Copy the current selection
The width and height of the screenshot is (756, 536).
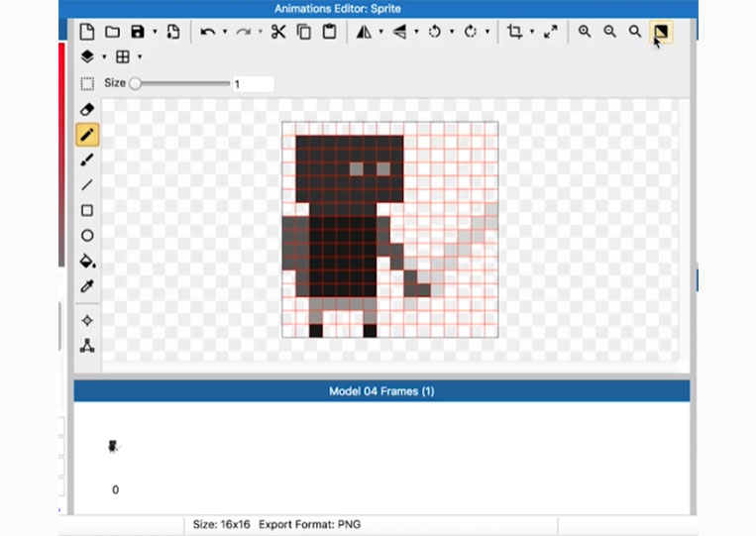tap(304, 32)
